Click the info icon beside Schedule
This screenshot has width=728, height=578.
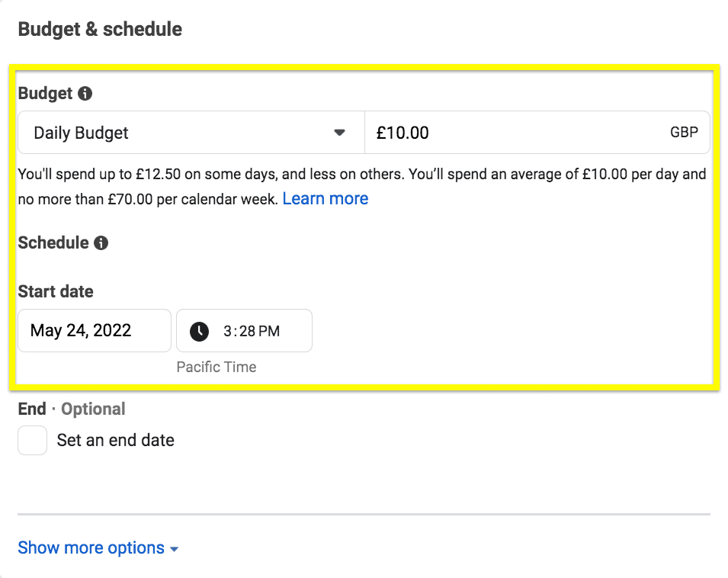(x=101, y=242)
